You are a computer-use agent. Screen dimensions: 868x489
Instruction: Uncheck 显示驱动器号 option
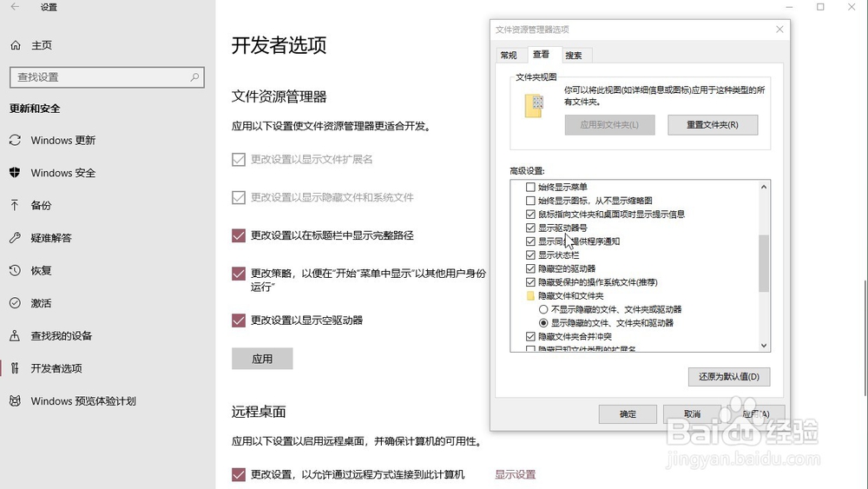(530, 228)
